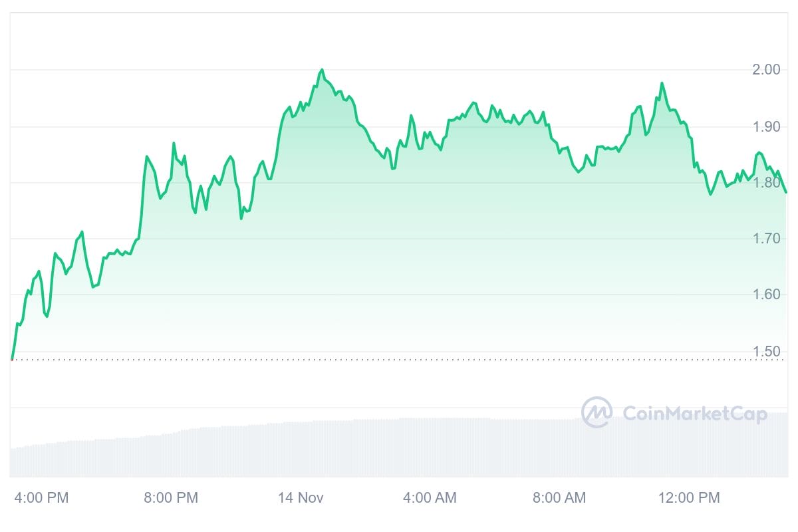Click the final endpoint of the price line

(x=786, y=192)
